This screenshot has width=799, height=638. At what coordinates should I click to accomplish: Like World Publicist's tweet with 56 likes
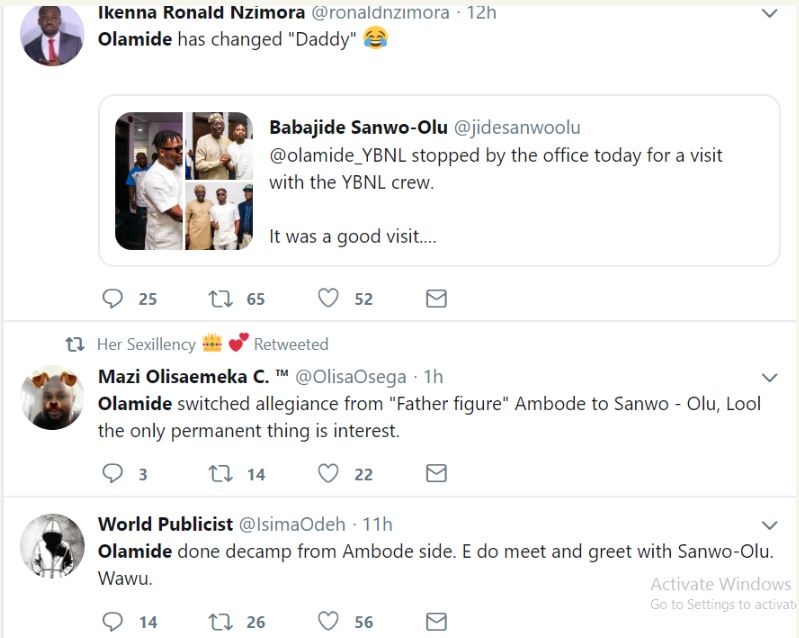328,621
